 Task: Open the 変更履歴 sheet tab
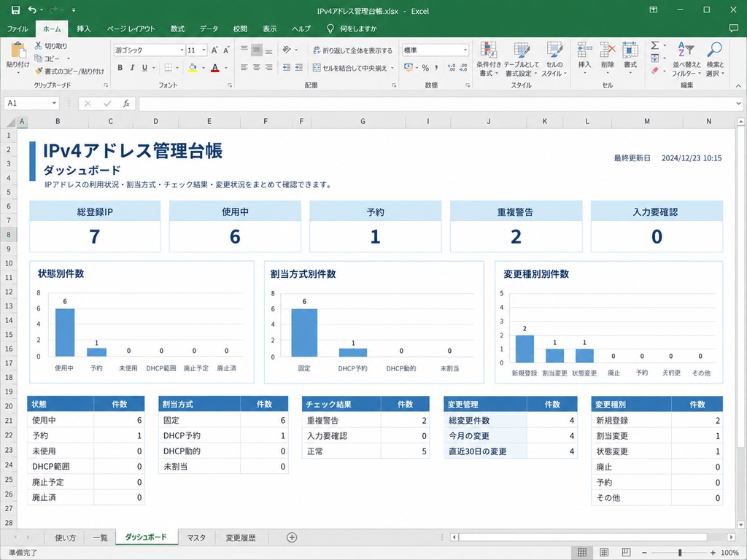click(241, 537)
